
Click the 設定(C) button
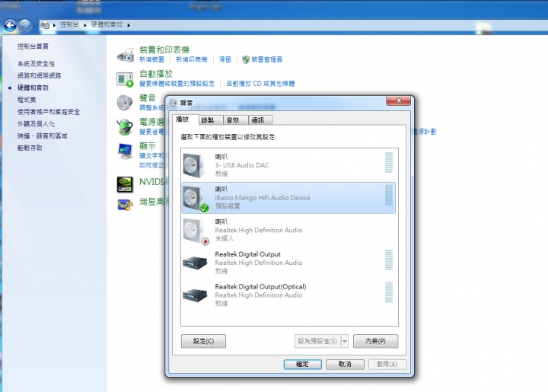203,341
